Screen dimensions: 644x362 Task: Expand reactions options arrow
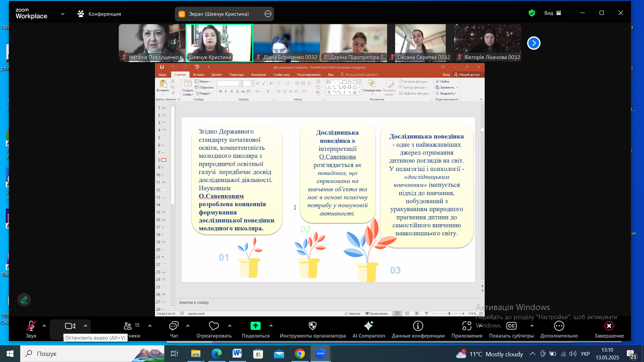230,326
